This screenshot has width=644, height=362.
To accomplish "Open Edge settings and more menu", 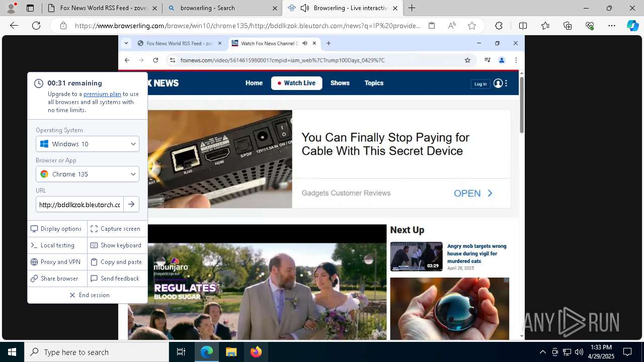I will pos(612,26).
